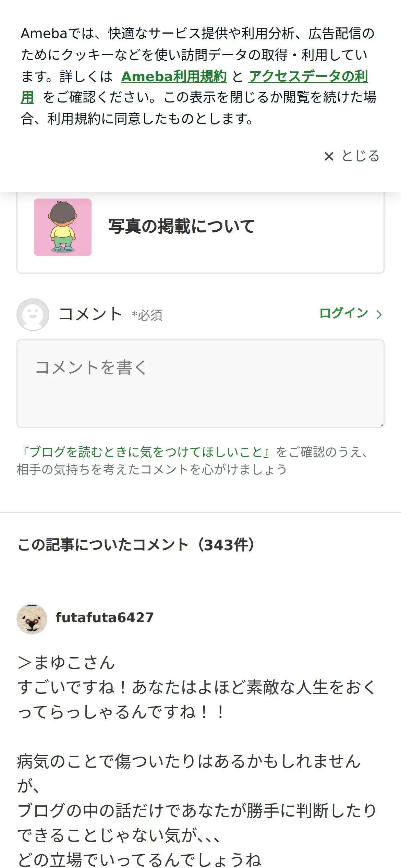The width and height of the screenshot is (401, 868).
Task: Open futafuta6427's bear profile avatar
Action: (x=32, y=619)
